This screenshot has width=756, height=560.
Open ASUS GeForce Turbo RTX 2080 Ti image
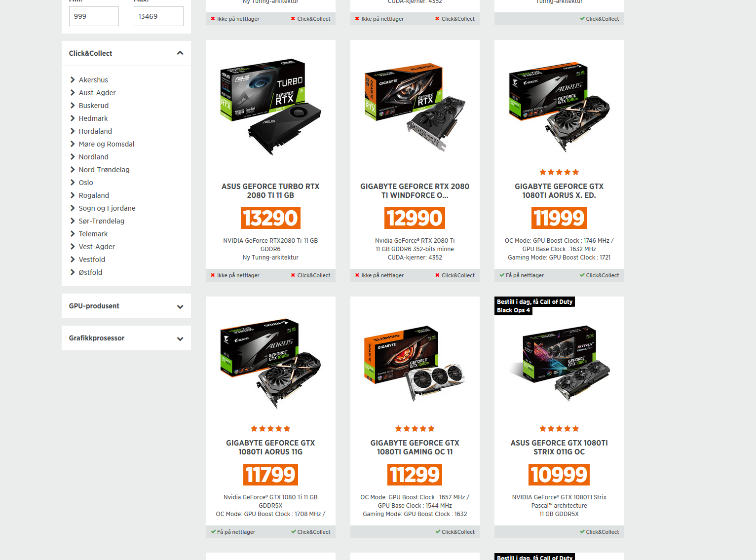[270, 107]
